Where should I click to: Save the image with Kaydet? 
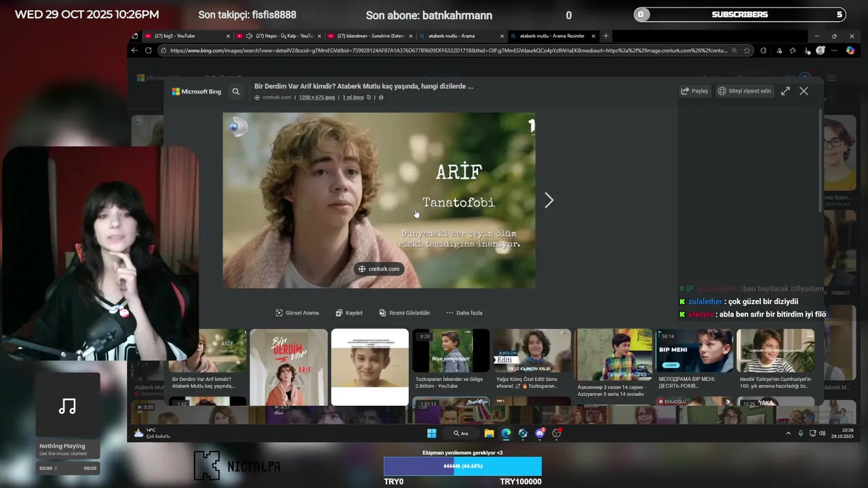[349, 313]
